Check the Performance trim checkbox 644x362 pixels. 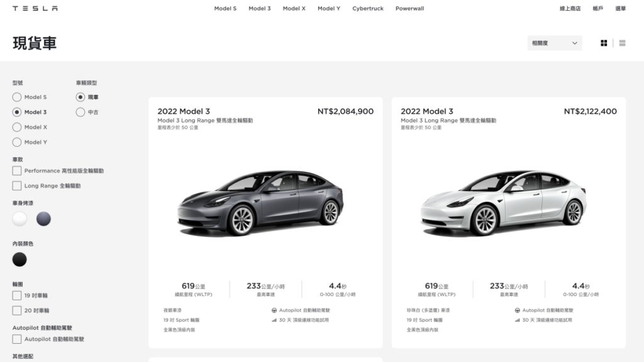(x=17, y=171)
